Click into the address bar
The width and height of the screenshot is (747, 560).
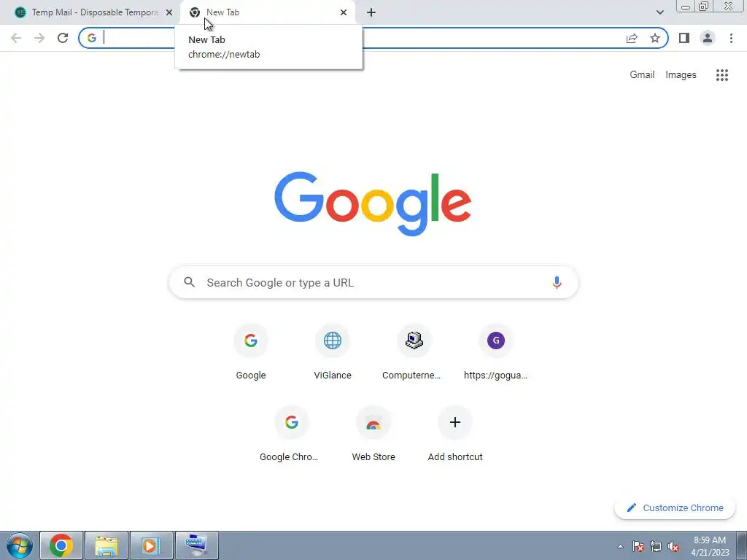[x=373, y=38]
